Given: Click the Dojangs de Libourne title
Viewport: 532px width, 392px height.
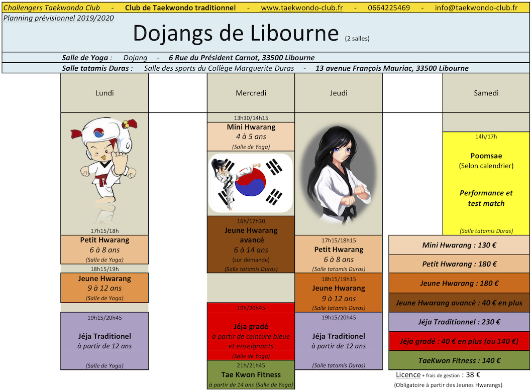Looking at the screenshot, I should coord(235,34).
